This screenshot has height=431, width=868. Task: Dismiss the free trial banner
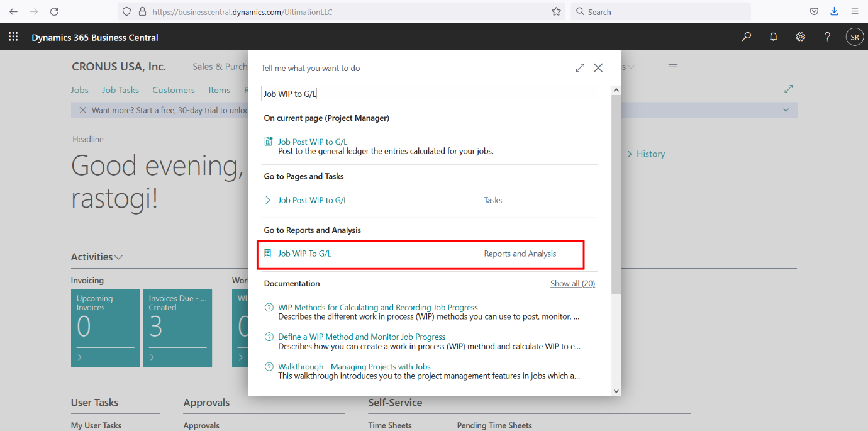(82, 109)
